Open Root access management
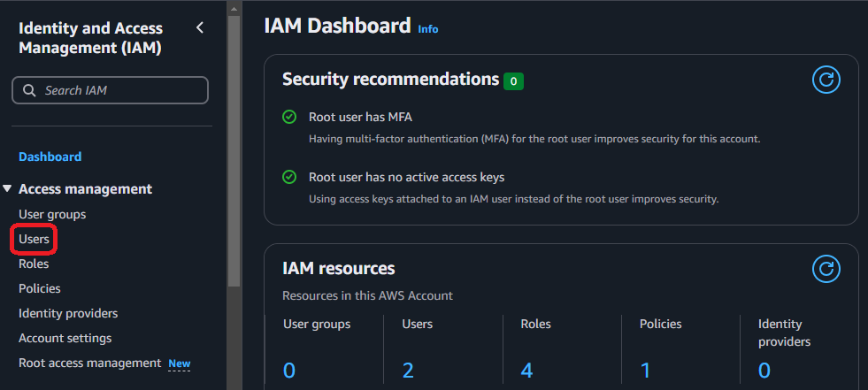The height and width of the screenshot is (390, 868). [x=89, y=363]
